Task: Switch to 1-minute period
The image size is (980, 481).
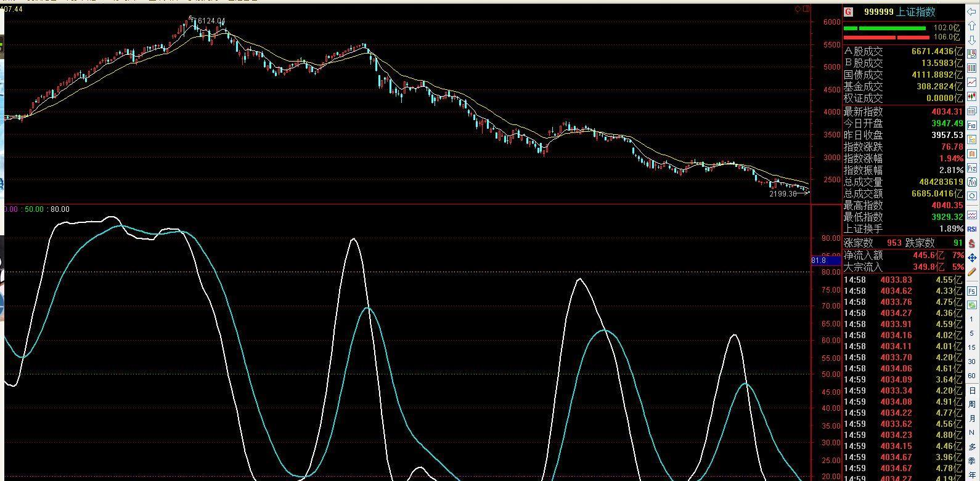Action: point(972,319)
